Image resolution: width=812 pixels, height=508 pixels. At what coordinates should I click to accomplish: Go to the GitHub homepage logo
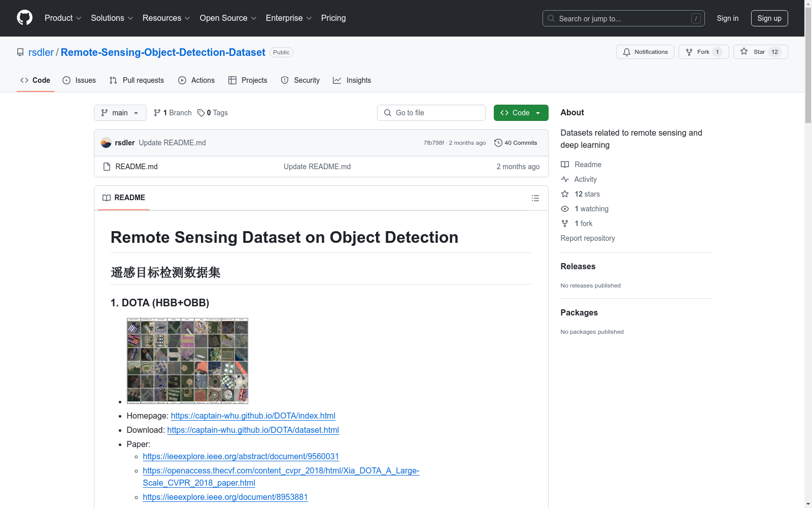click(24, 18)
